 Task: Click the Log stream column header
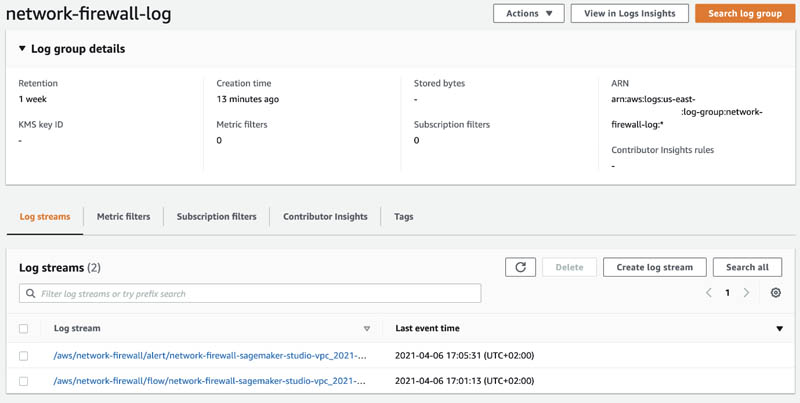[x=77, y=329]
